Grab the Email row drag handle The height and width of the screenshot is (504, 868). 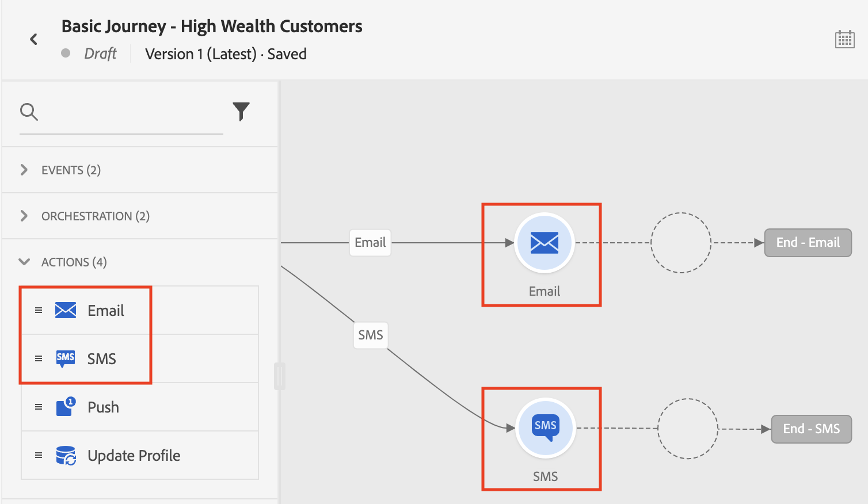coord(39,310)
